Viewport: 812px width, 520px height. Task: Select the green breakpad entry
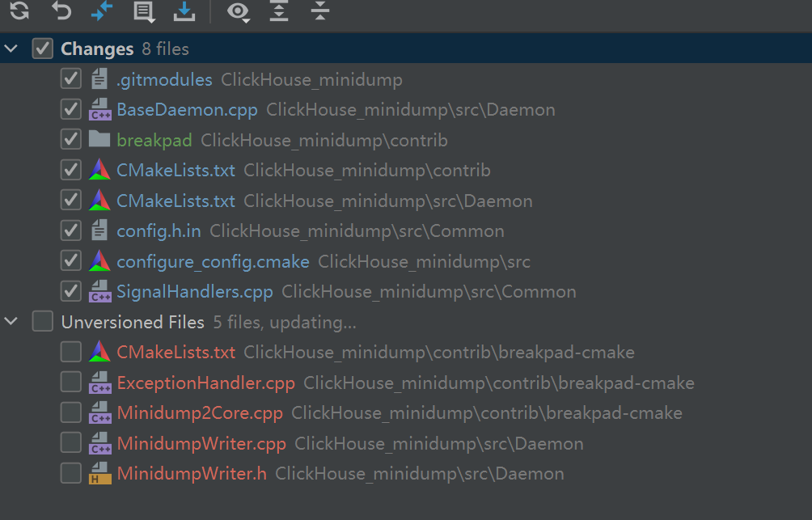(154, 141)
